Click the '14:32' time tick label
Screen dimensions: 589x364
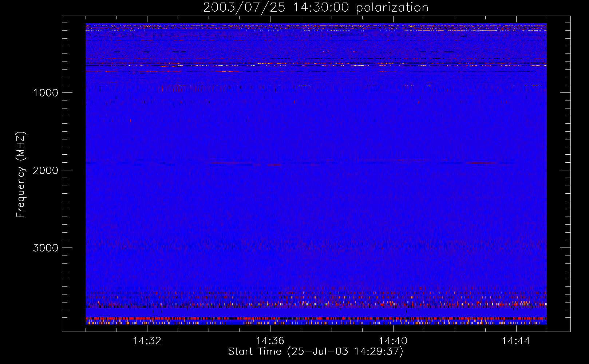pos(147,341)
